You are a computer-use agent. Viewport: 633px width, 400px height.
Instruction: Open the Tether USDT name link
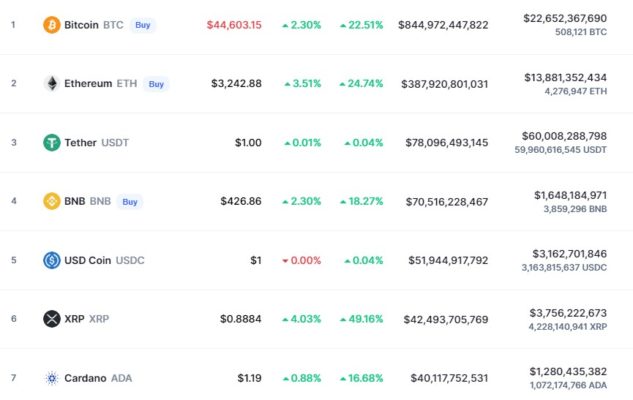pos(96,142)
